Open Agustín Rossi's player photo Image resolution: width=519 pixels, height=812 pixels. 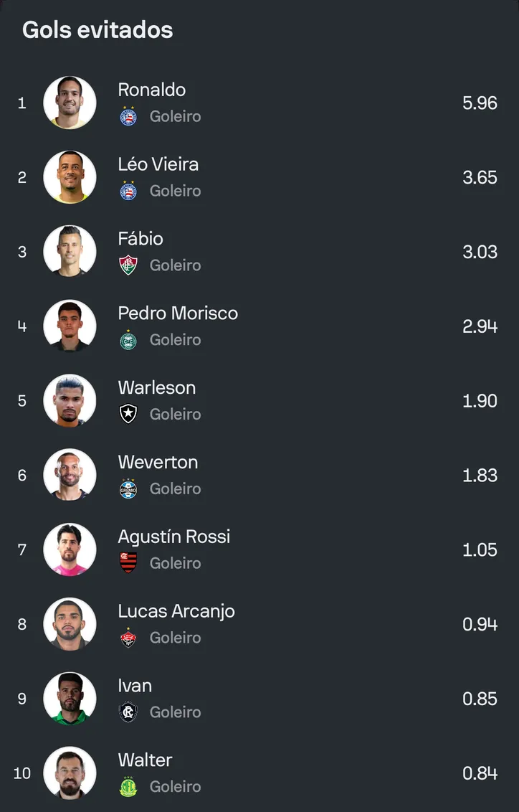coord(70,549)
